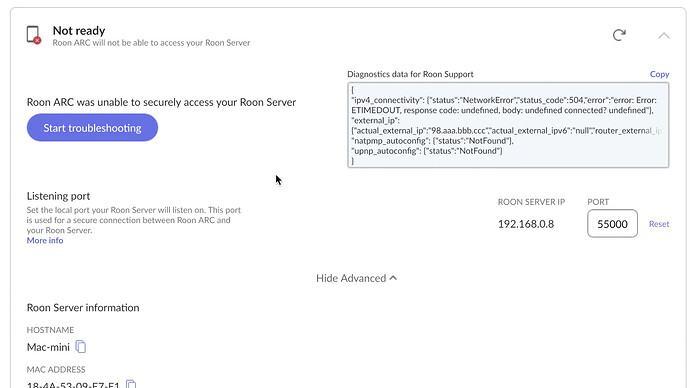Image resolution: width=690 pixels, height=388 pixels.
Task: Click inside the diagnostics data text box
Action: (508, 125)
